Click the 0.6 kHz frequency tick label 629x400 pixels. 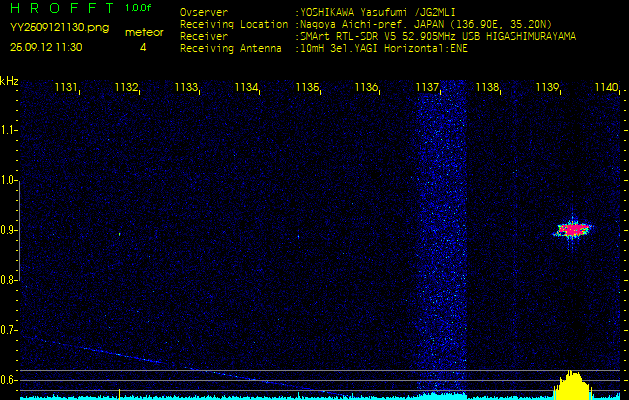7,380
